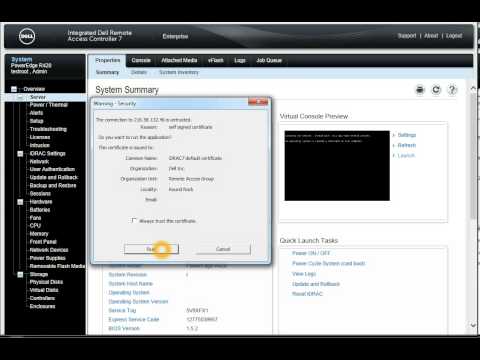Select Power Supplies tree item
The height and width of the screenshot is (360, 480).
pyautogui.click(x=48, y=258)
